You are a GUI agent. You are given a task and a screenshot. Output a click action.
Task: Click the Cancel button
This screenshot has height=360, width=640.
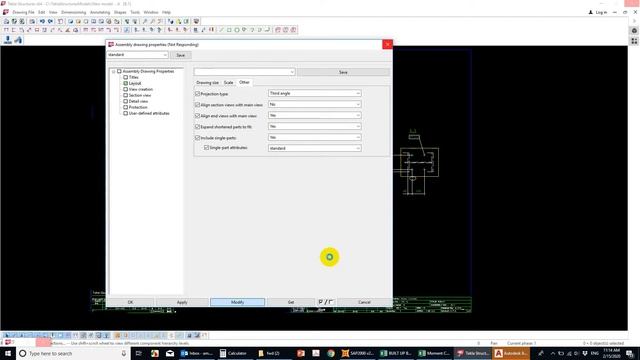(364, 302)
